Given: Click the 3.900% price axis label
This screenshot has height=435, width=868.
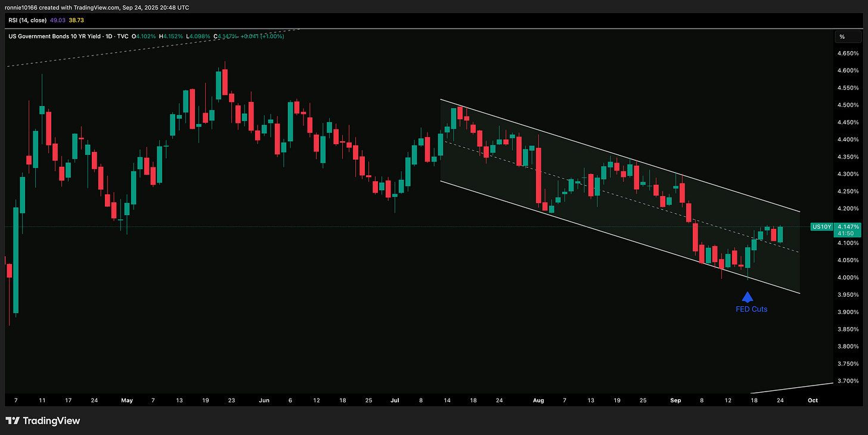Looking at the screenshot, I should coord(848,312).
